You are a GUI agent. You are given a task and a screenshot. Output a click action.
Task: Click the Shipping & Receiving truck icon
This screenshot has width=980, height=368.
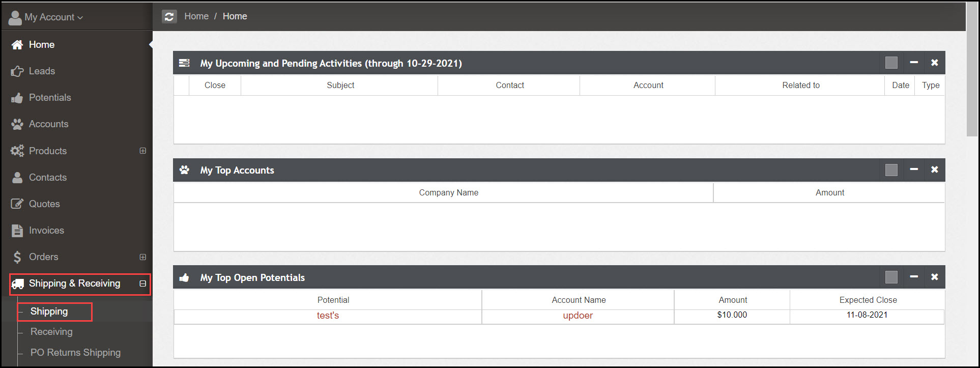(17, 284)
